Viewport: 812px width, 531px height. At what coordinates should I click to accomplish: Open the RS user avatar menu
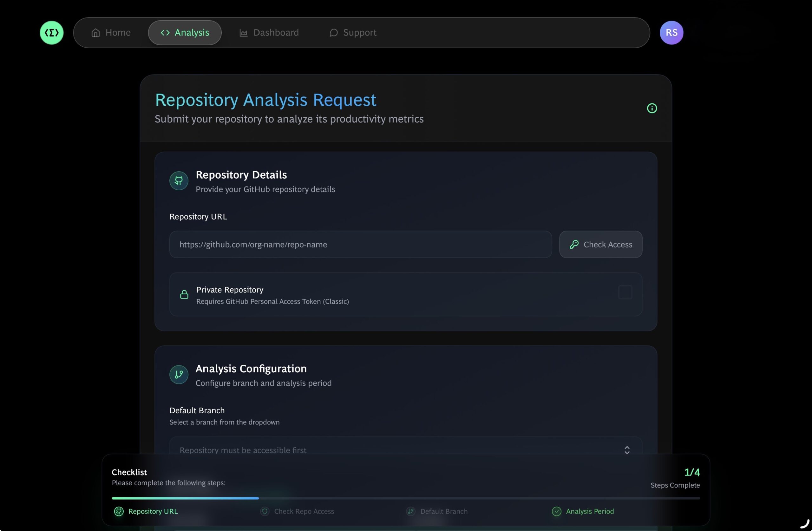pyautogui.click(x=671, y=33)
